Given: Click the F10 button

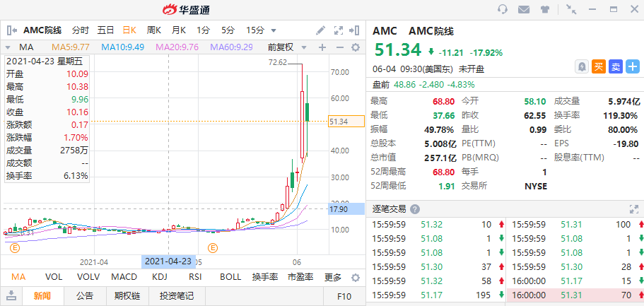Looking at the screenshot, I should point(344,296).
